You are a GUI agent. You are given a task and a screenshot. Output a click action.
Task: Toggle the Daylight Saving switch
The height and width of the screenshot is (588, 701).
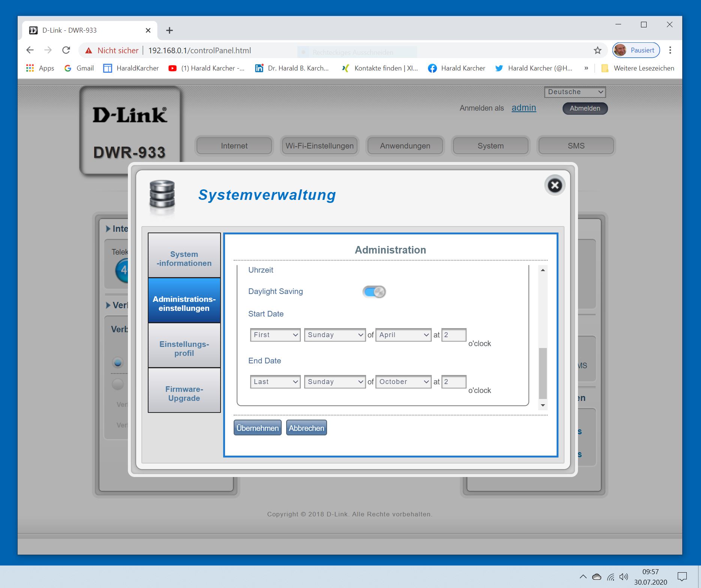[374, 291]
